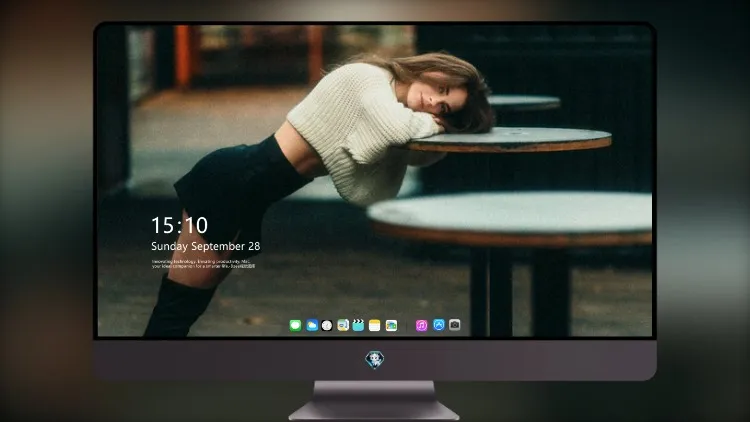Viewport: 750px width, 422px height.
Task: Launch the pink Music app in the dock
Action: point(421,326)
